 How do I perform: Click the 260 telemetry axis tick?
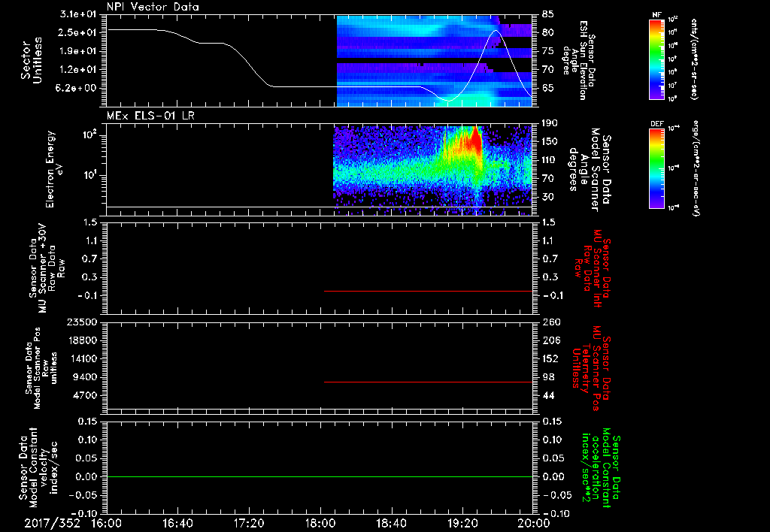point(550,322)
